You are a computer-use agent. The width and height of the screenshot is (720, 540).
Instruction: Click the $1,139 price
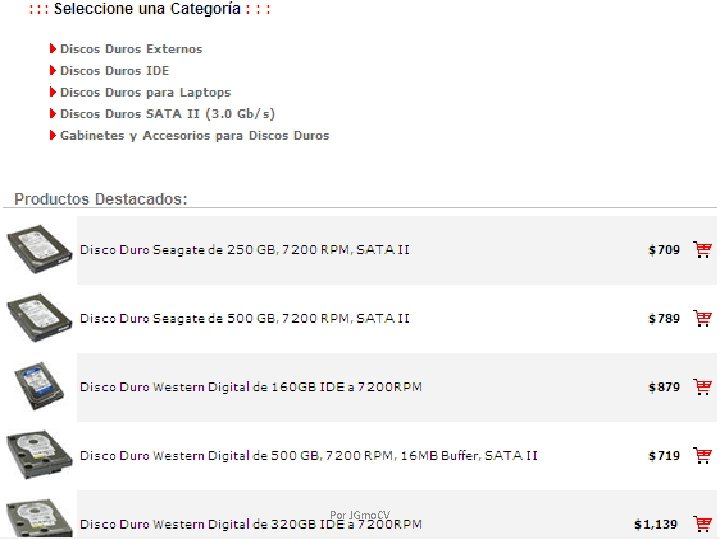(656, 524)
